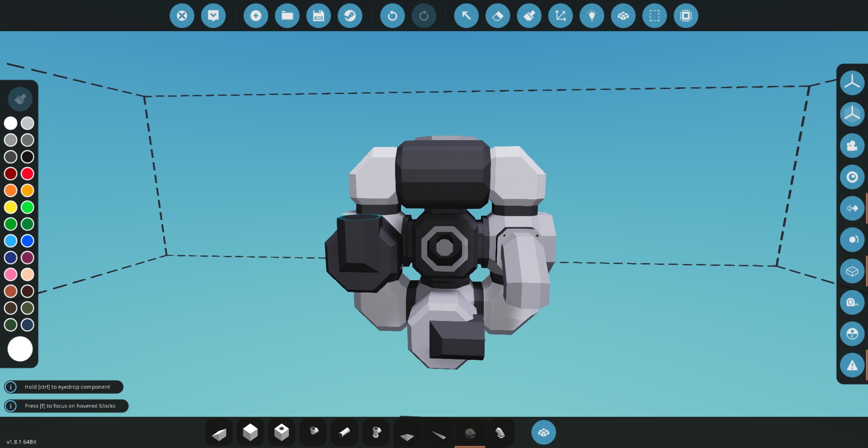Select the solid cube block in hotbar

(x=250, y=433)
